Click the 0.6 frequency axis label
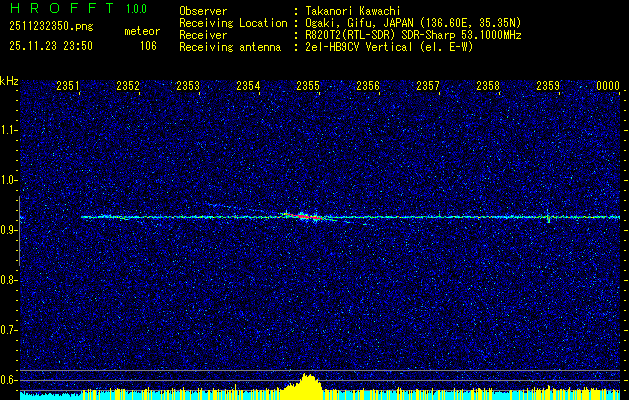629x400 pixels. [9, 380]
